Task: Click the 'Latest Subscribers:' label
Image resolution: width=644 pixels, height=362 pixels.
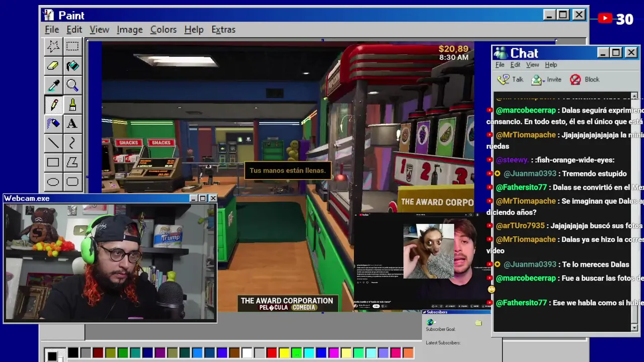Action: pos(443,343)
